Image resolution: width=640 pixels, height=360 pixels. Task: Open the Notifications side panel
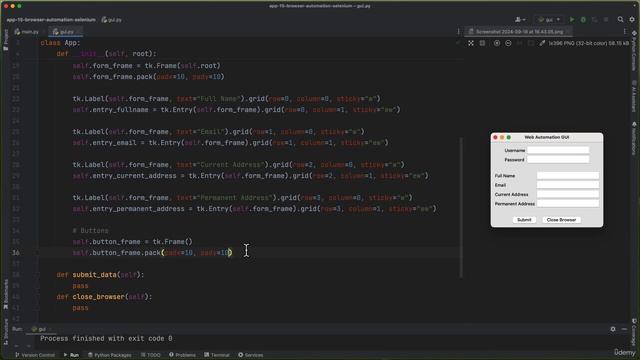pos(634,139)
